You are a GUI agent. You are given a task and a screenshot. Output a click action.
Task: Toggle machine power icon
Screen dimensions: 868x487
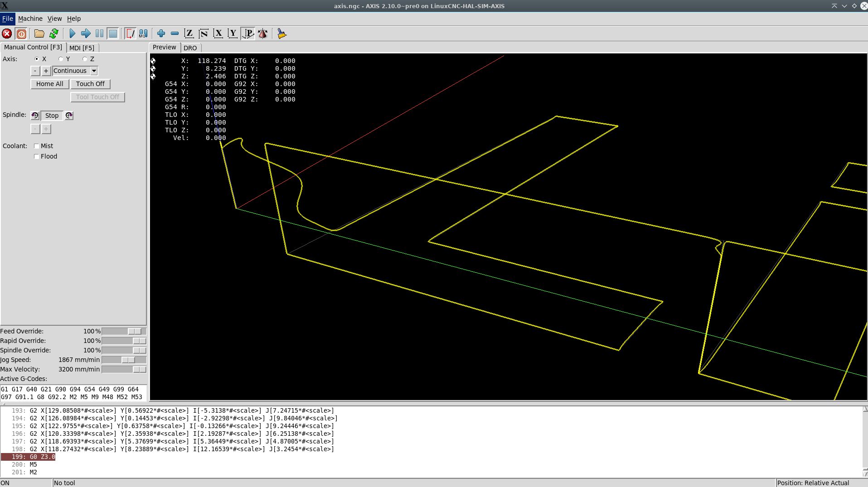pos(21,34)
